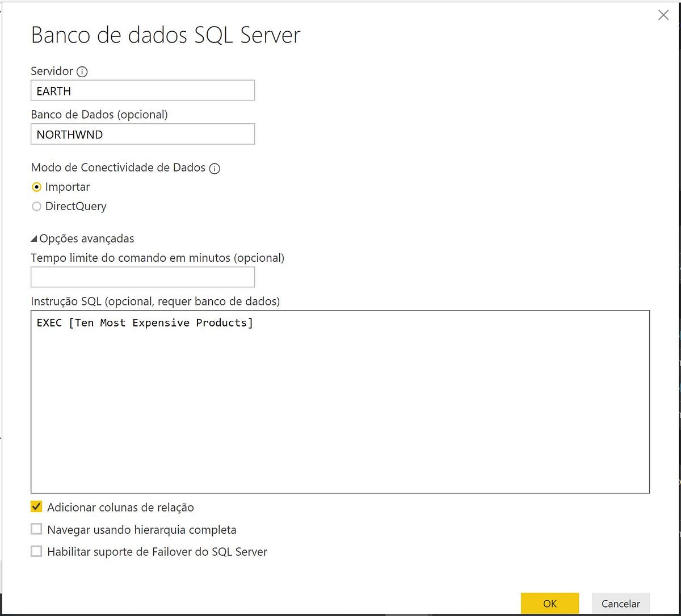Screen dimensions: 681x616
Task: Click OK to connect to the database
Action: pos(549,604)
